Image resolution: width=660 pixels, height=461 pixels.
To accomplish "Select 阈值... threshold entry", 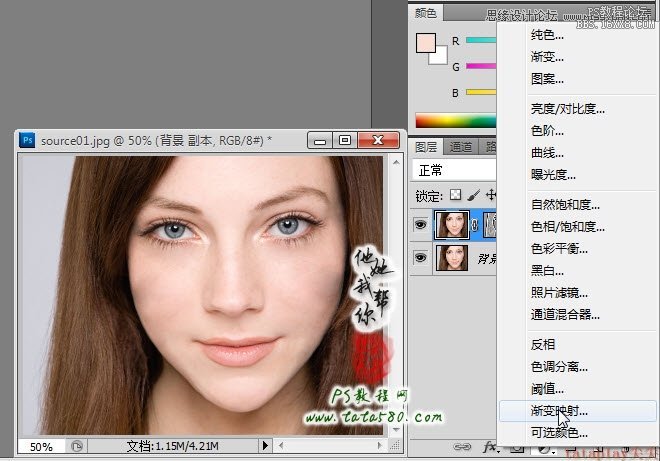I will coord(547,389).
